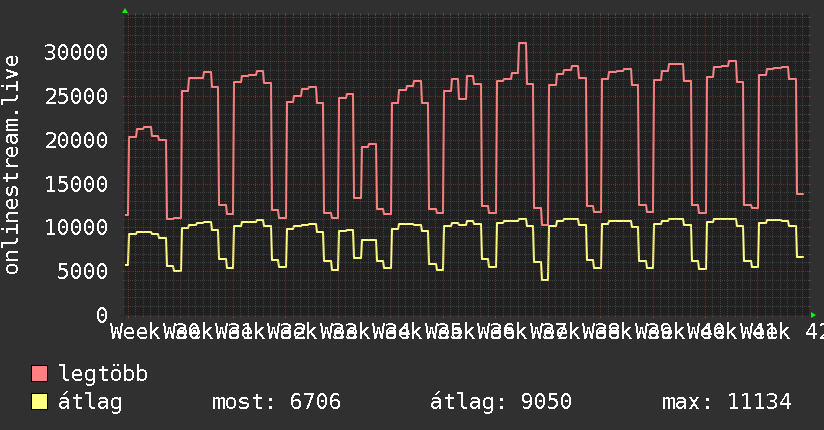
Task: Select the átlag legend label beside yellow swatch
Action: click(90, 402)
